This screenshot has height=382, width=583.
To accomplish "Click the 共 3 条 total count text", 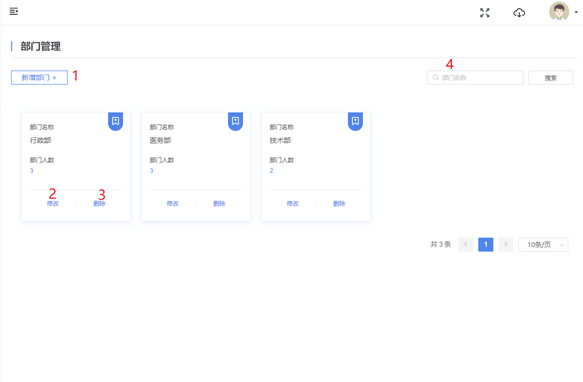I will click(441, 244).
